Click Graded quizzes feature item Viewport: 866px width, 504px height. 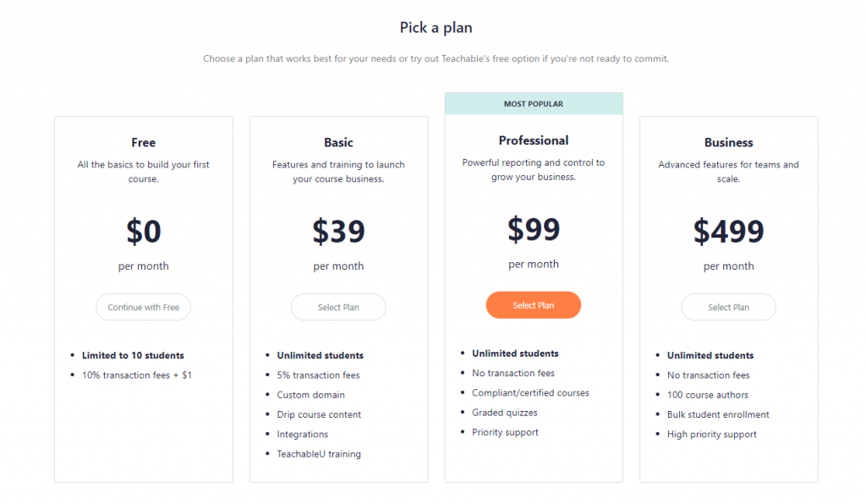504,413
